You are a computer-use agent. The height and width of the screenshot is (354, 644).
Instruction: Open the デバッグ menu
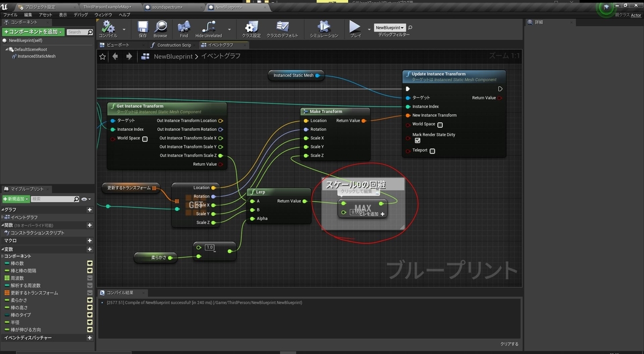(81, 14)
